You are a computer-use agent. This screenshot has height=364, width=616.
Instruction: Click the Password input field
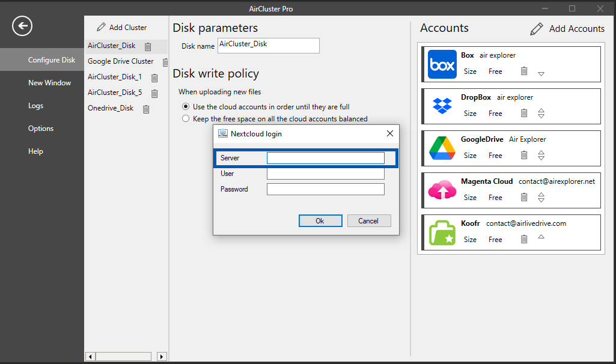325,189
